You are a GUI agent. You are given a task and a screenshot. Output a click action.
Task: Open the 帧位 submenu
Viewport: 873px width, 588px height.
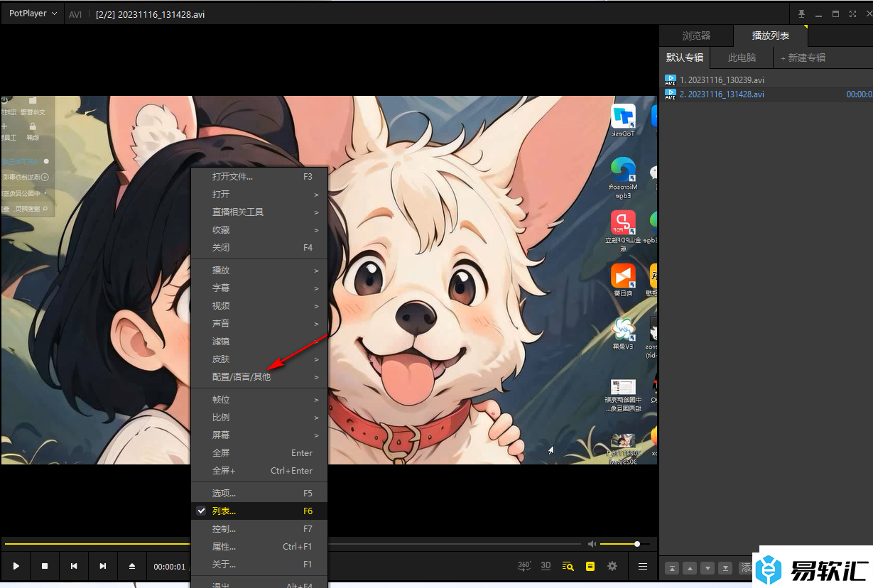[259, 399]
